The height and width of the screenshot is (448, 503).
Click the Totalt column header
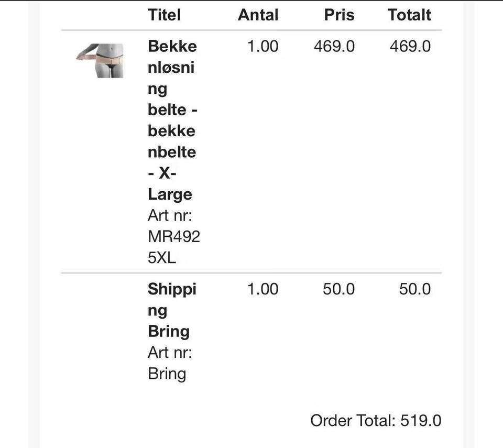(x=409, y=15)
